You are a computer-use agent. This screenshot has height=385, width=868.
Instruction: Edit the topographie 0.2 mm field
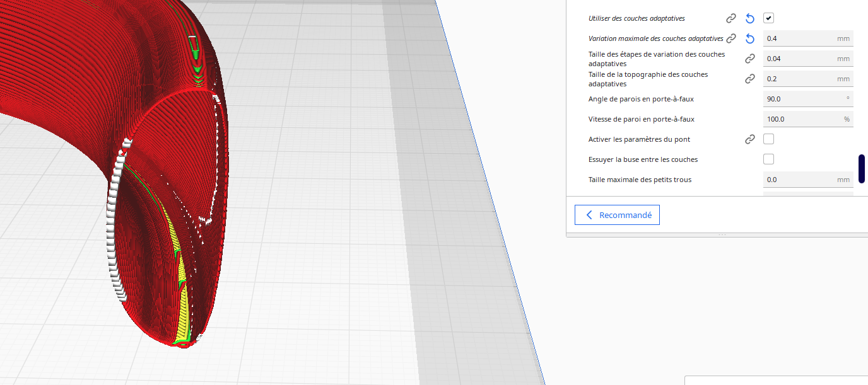[x=808, y=79]
